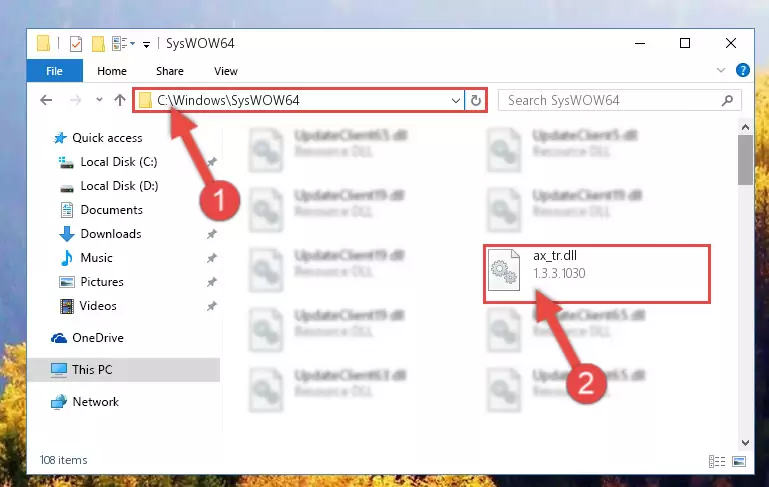This screenshot has height=487, width=769.
Task: Select This PC in navigation pane
Action: point(123,370)
